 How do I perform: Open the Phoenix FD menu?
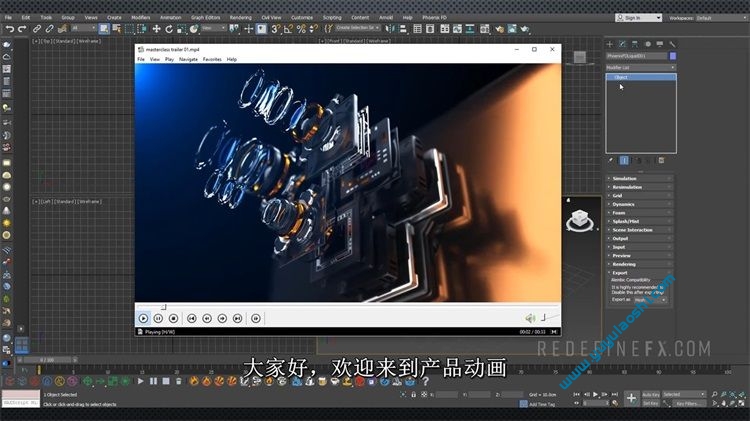coord(434,18)
